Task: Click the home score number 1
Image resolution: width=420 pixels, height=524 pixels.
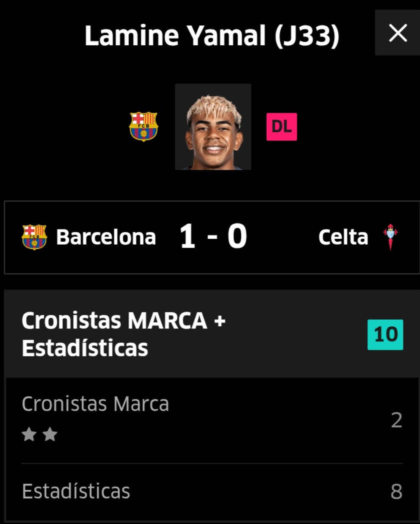Action: [x=187, y=237]
